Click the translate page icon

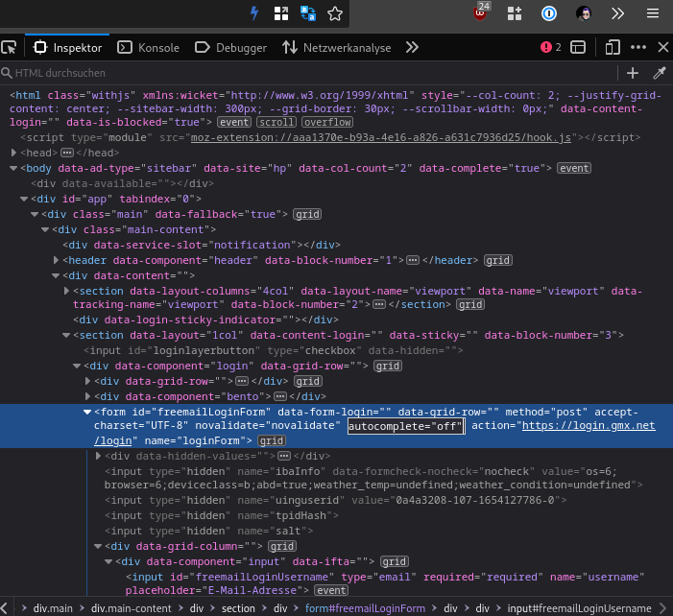point(308,13)
